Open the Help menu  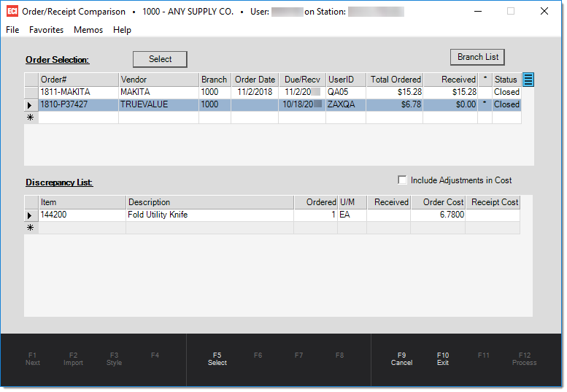click(x=122, y=30)
